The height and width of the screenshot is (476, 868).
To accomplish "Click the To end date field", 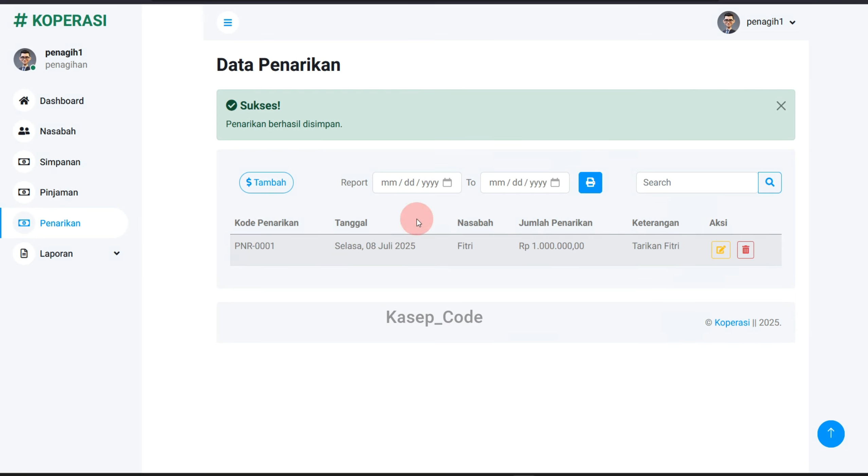I will point(525,183).
